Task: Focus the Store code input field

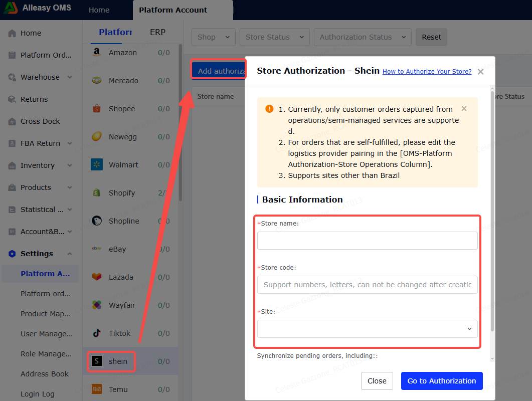Action: pyautogui.click(x=367, y=285)
